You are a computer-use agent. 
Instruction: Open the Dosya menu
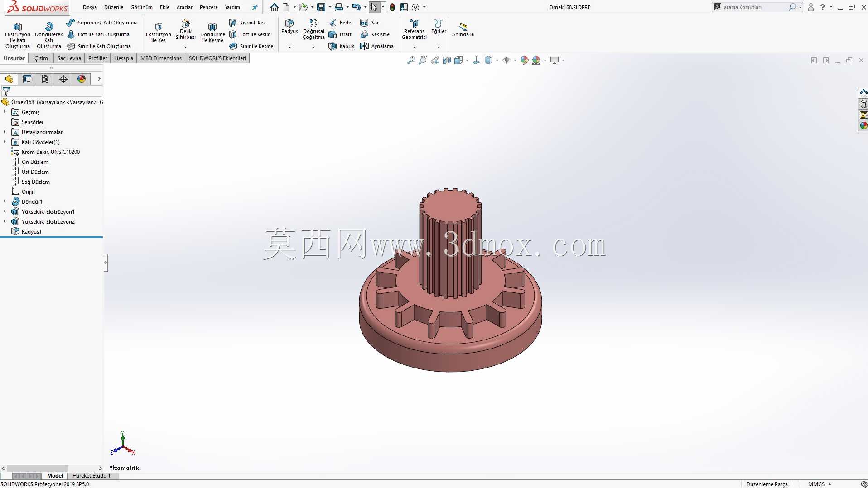coord(90,7)
